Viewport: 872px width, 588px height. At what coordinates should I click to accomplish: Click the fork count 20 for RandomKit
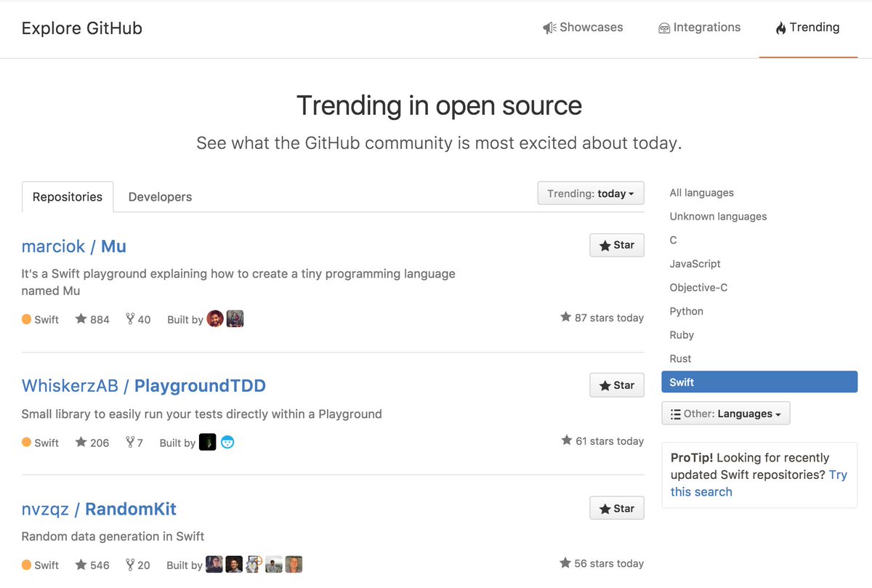pyautogui.click(x=138, y=565)
